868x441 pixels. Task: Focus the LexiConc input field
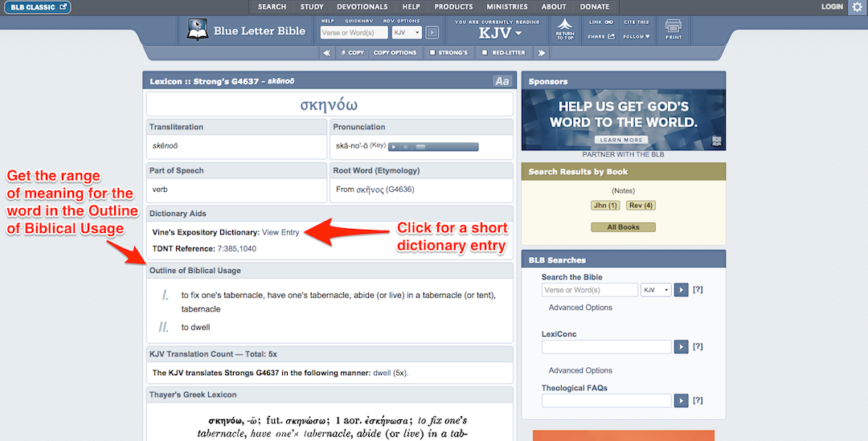[606, 346]
